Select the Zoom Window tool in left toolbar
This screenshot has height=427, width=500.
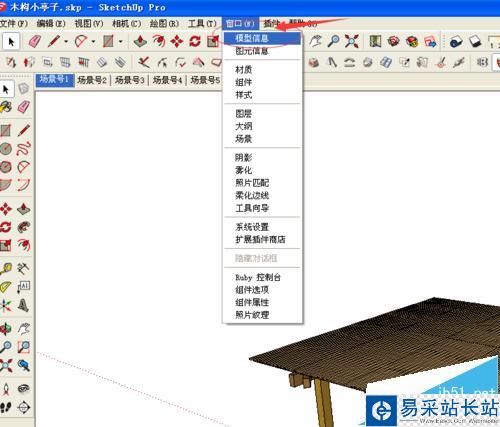pyautogui.click(x=24, y=347)
